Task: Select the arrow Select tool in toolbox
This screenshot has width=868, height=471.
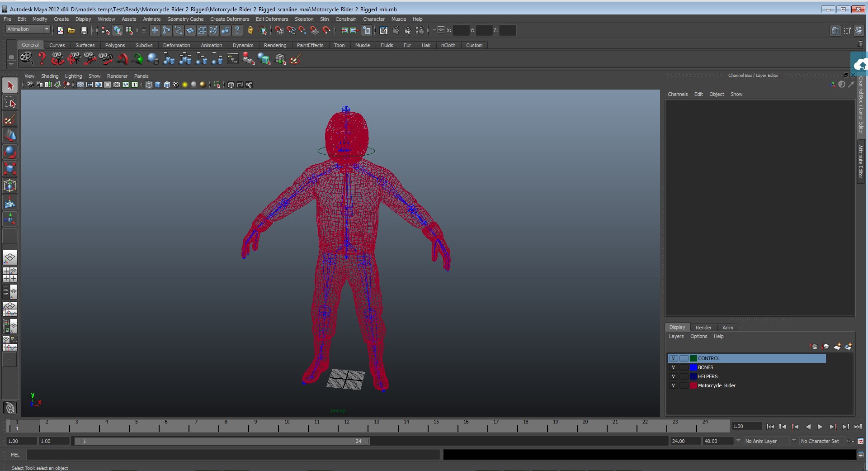Action: point(10,85)
